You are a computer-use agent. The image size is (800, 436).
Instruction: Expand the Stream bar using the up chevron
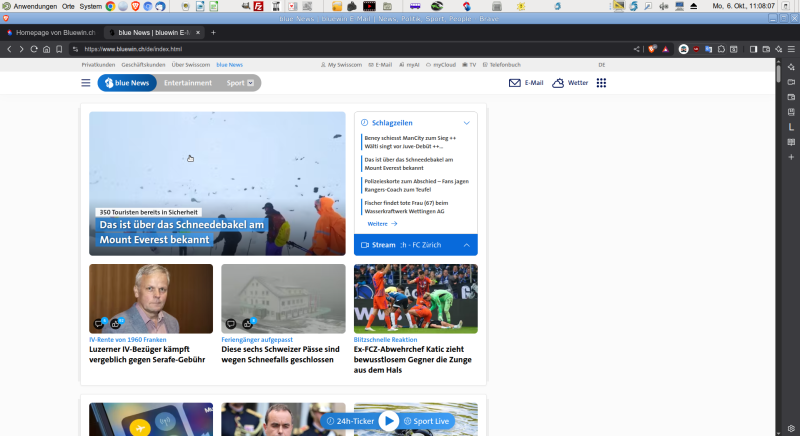(x=466, y=244)
